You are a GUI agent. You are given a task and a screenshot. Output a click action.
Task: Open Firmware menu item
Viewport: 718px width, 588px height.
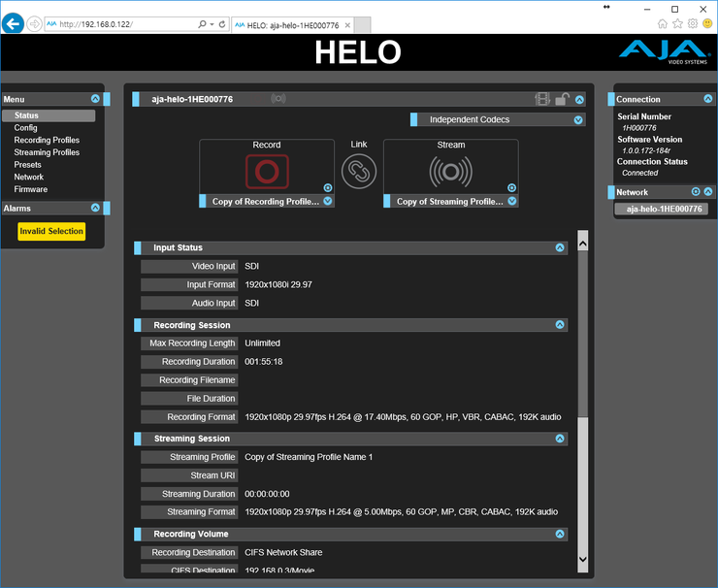click(x=31, y=189)
